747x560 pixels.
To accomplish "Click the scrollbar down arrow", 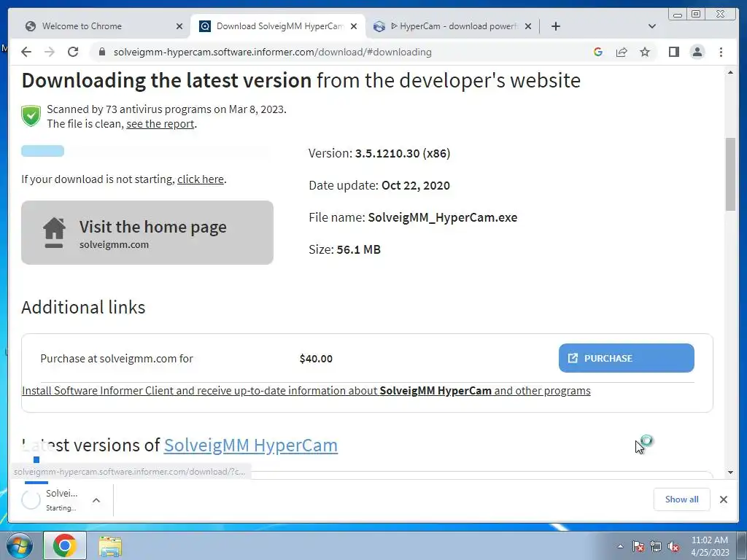I will (730, 472).
